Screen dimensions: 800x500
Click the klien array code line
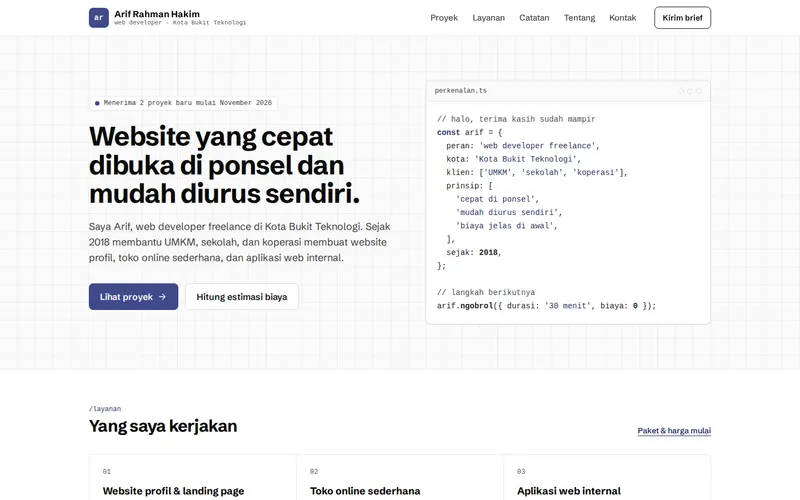pyautogui.click(x=537, y=172)
